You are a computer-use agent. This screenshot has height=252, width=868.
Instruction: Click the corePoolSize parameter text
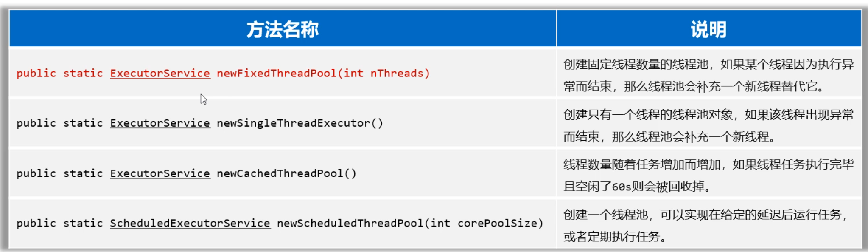pyautogui.click(x=497, y=223)
